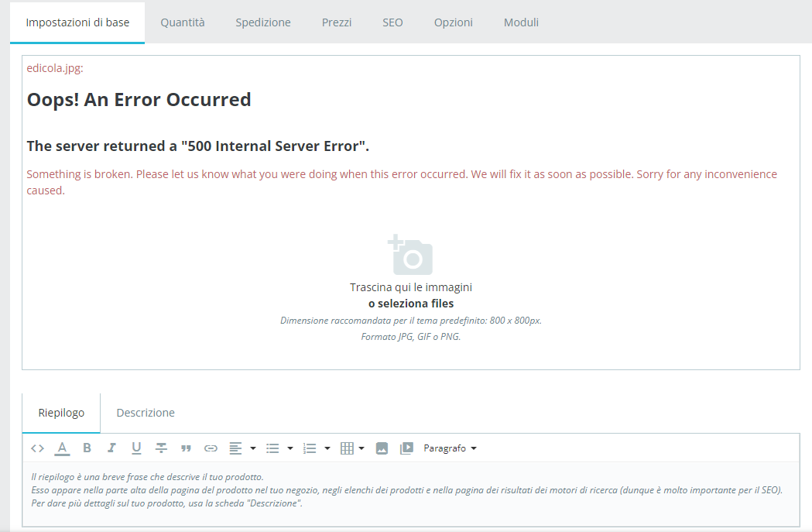Image resolution: width=812 pixels, height=532 pixels.
Task: Open the source code view icon
Action: point(37,448)
